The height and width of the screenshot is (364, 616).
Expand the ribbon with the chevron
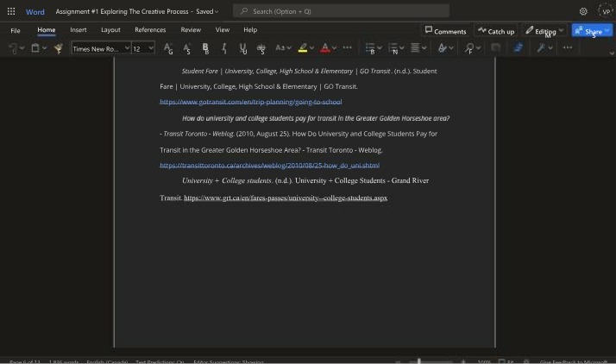[612, 53]
